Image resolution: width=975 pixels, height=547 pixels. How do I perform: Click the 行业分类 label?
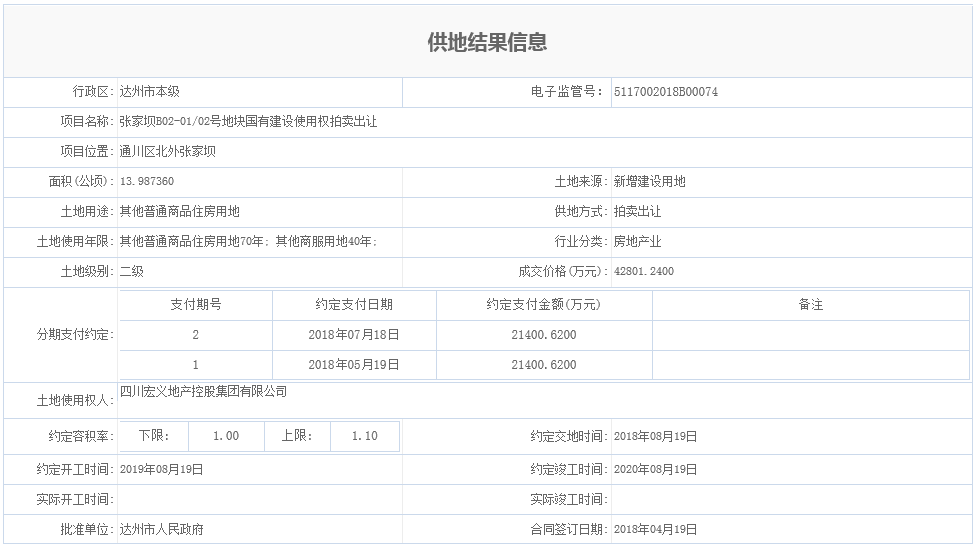click(581, 241)
